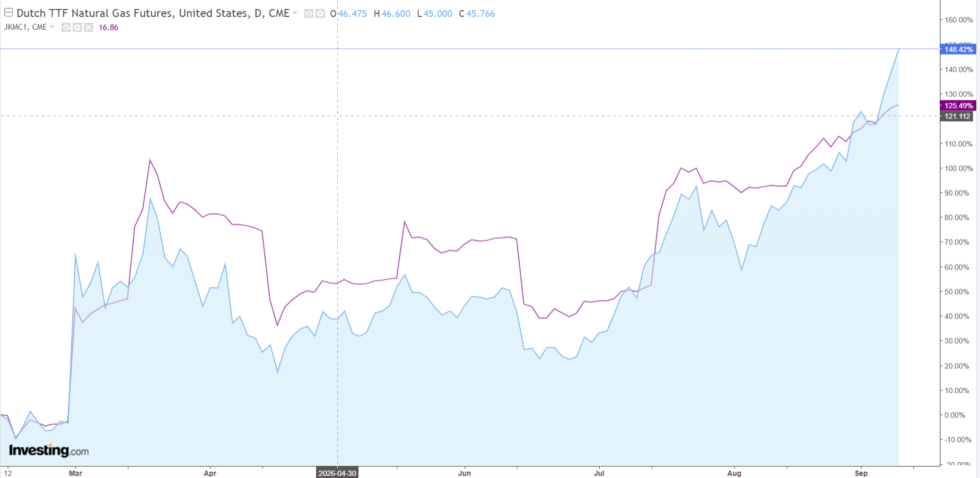Click the Jun label on time axis

[x=465, y=473]
